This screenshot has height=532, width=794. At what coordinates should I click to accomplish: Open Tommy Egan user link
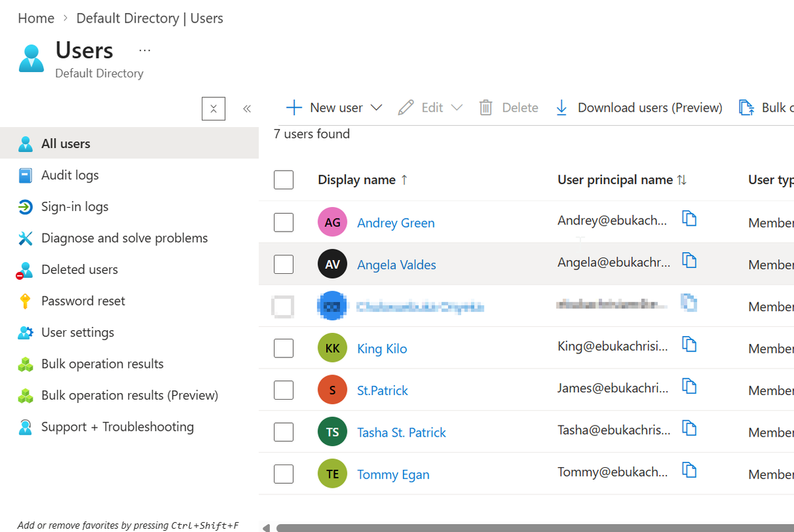393,474
